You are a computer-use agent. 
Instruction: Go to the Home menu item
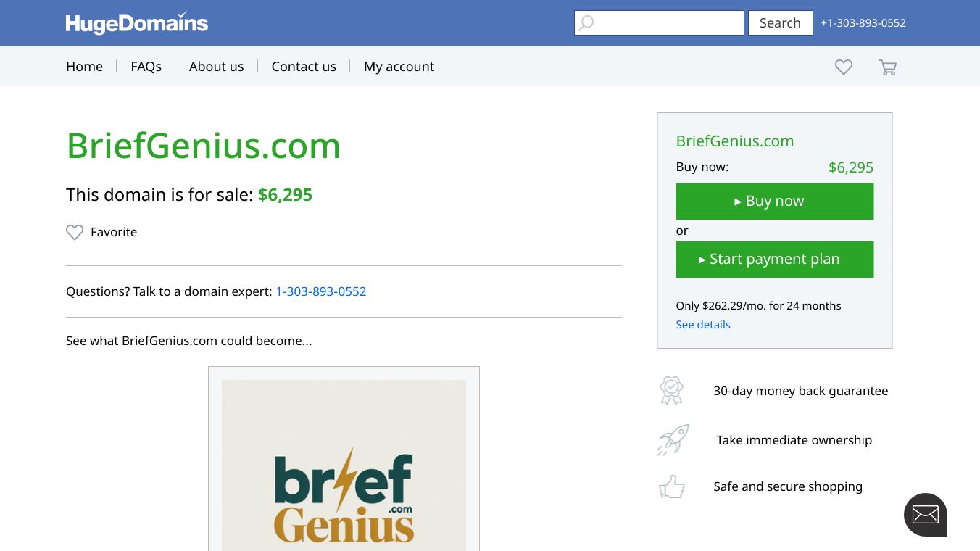pos(84,67)
